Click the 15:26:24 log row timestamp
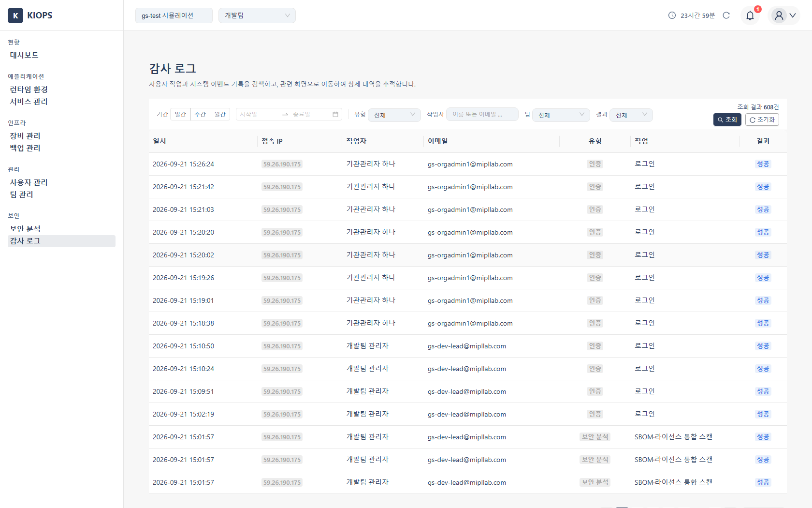 click(x=183, y=164)
